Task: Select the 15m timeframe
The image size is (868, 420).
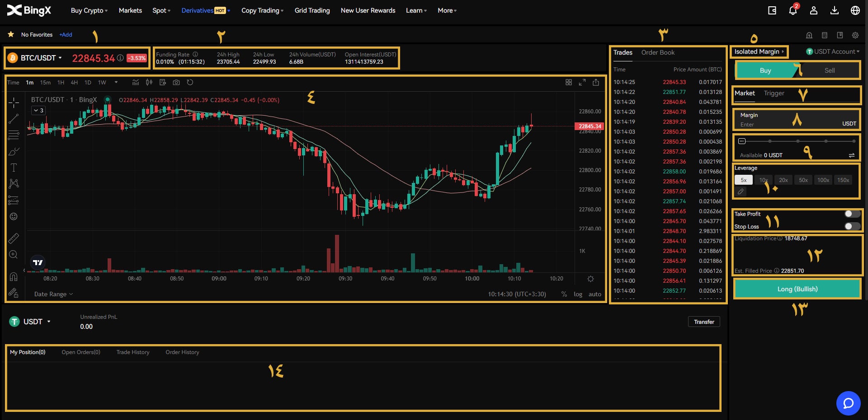Action: (x=45, y=82)
